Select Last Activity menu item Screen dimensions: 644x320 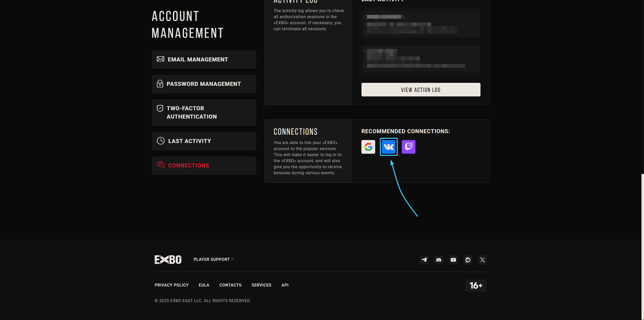coord(204,141)
